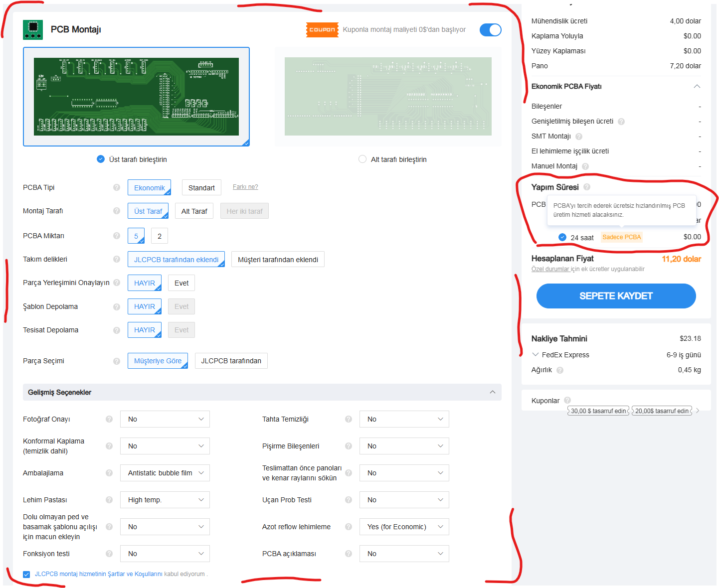Turn off the PCB Montajı toggle switch
This screenshot has height=588, width=719.
tap(490, 30)
